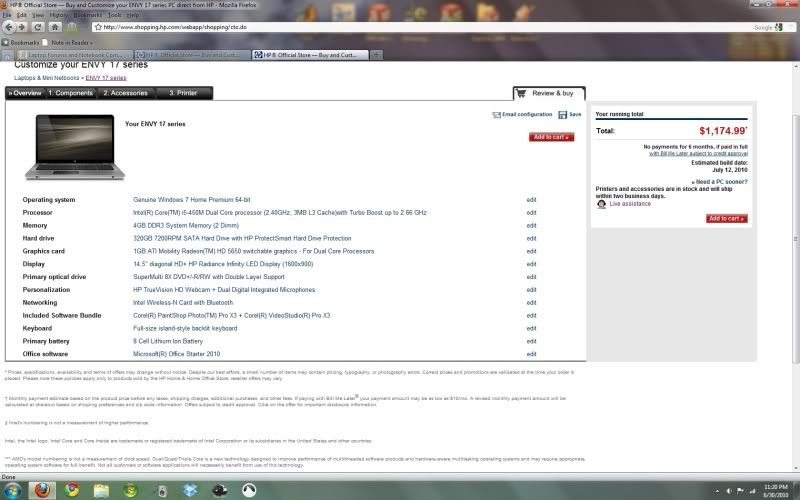Edit the Primary optical drive selection
Image resolution: width=800 pixels, height=500 pixels.
[531, 277]
